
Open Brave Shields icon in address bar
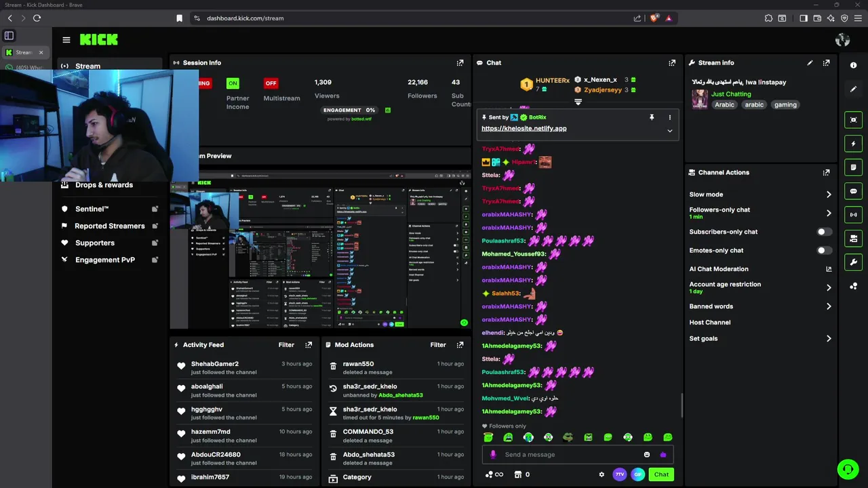(x=654, y=18)
